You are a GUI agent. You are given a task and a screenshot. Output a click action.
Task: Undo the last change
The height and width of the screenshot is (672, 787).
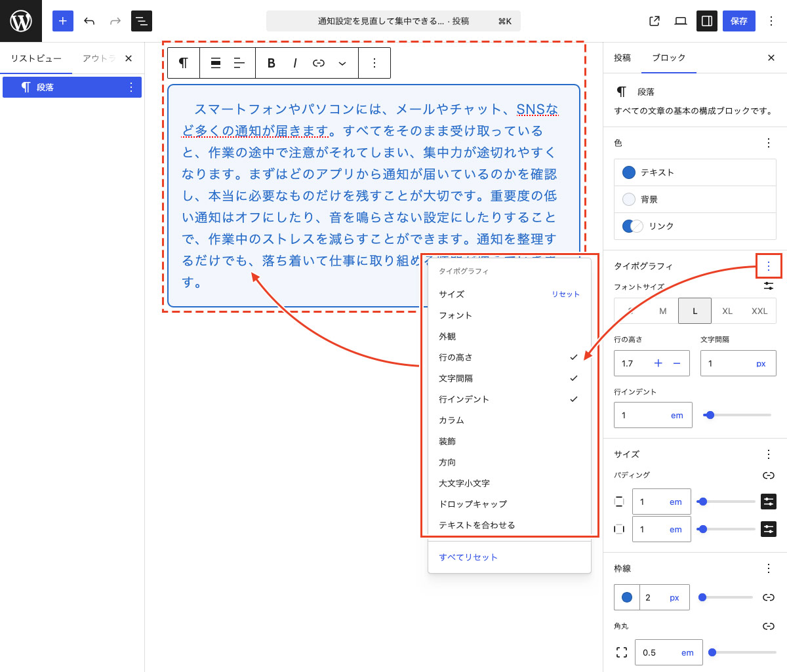(x=89, y=21)
